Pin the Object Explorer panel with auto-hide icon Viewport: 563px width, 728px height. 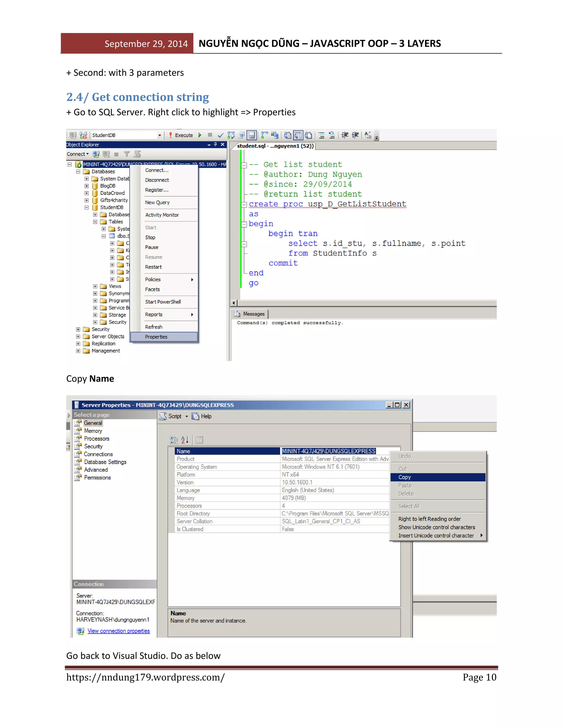216,144
